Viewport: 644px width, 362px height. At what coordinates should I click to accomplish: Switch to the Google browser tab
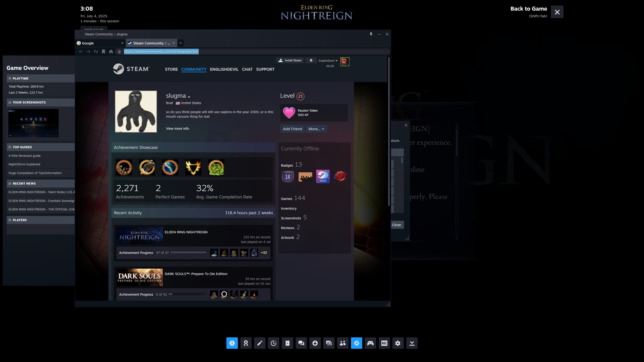pyautogui.click(x=100, y=43)
